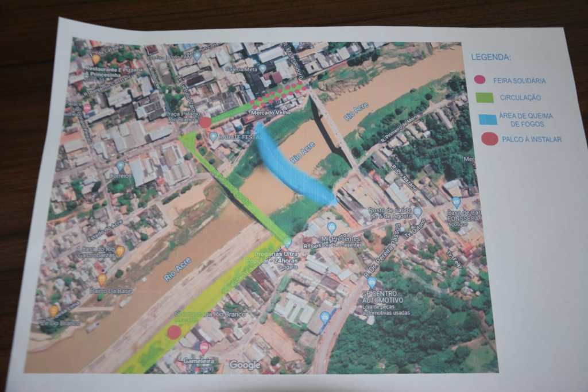The width and height of the screenshot is (588, 392).
Task: Click the Galeria Meta map pin
Action: pyautogui.click(x=262, y=68)
